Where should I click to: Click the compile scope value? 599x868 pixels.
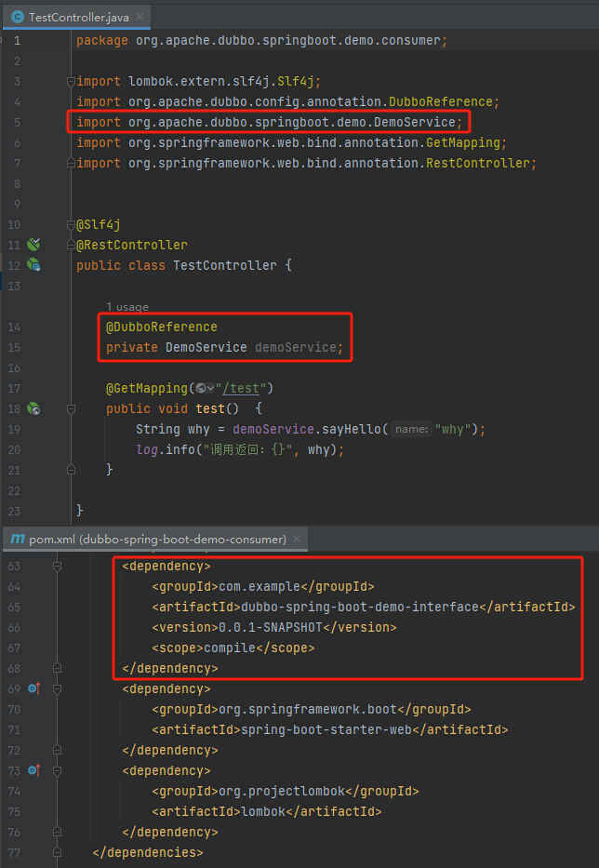pyautogui.click(x=230, y=648)
